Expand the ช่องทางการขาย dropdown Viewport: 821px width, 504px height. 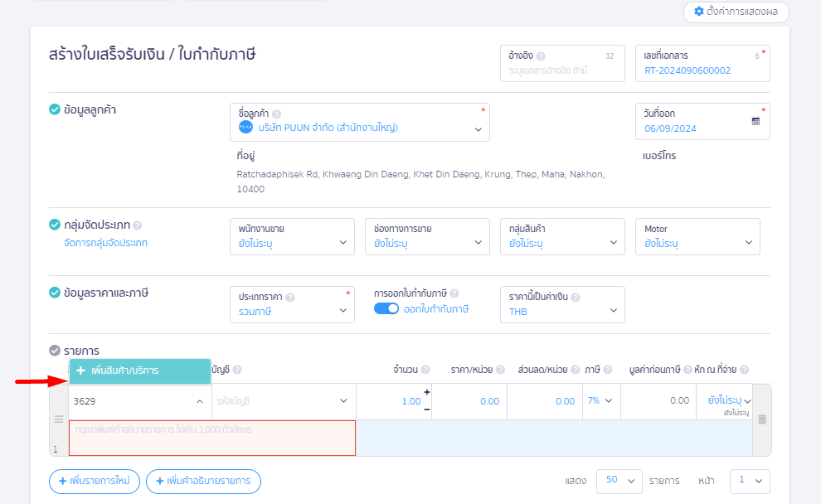[x=426, y=236]
